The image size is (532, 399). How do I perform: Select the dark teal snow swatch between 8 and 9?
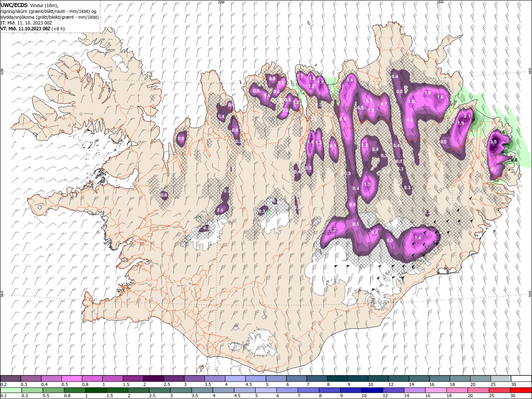tap(337, 379)
